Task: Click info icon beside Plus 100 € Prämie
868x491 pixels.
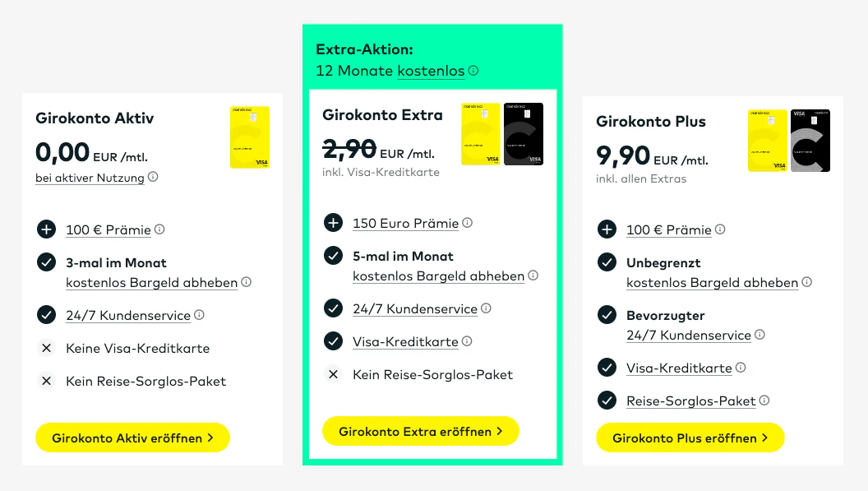Action: [720, 229]
